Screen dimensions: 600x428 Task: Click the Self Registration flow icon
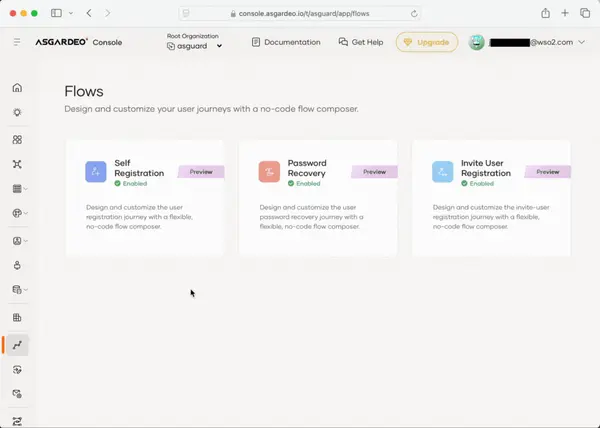(96, 172)
